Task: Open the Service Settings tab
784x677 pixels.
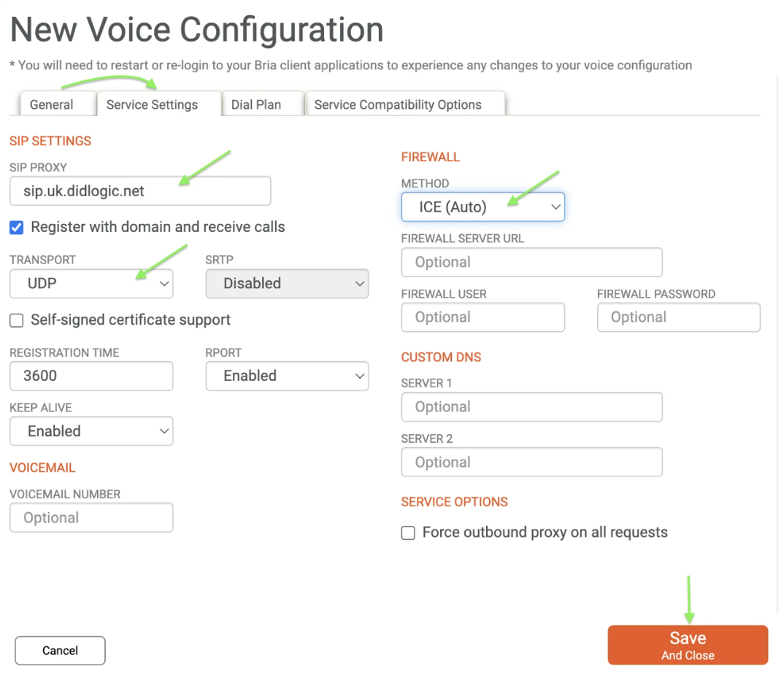Action: [x=153, y=104]
